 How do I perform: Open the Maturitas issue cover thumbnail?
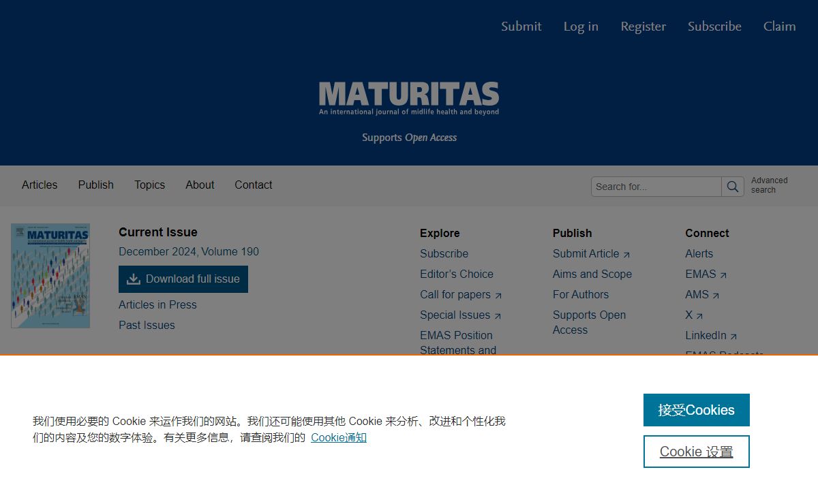click(50, 276)
